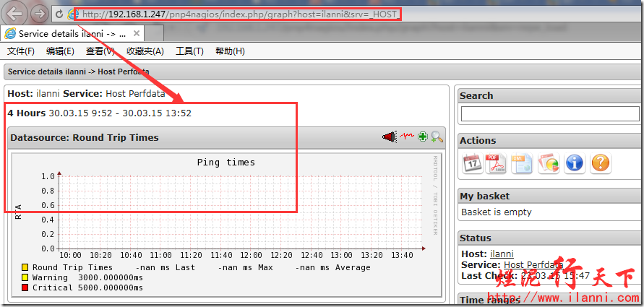Open the calendar icon in Actions
Image resolution: width=644 pixels, height=307 pixels.
(x=472, y=163)
